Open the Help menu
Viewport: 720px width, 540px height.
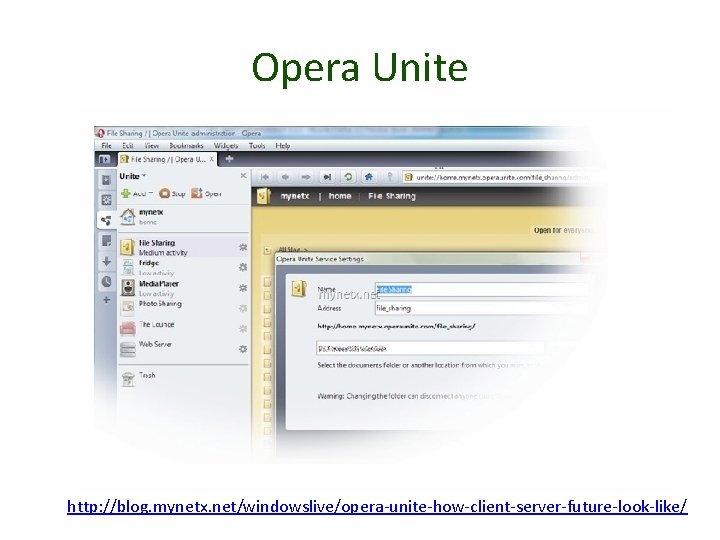282,146
